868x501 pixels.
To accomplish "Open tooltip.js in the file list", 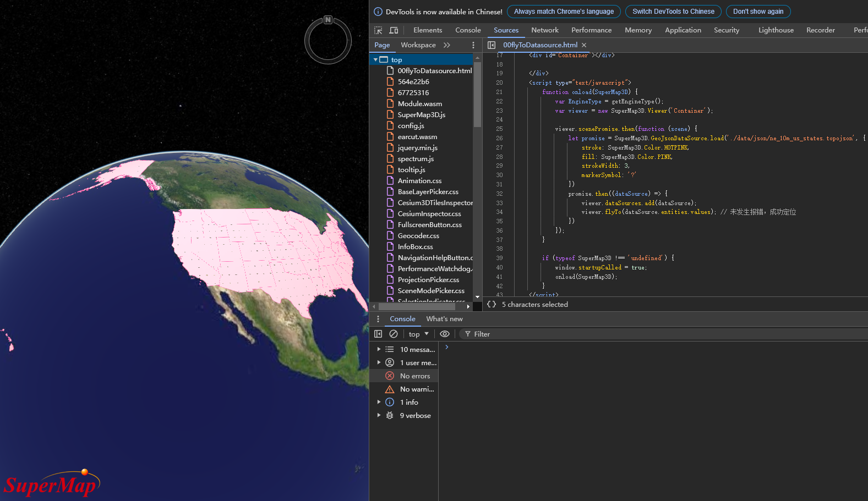I will point(412,170).
